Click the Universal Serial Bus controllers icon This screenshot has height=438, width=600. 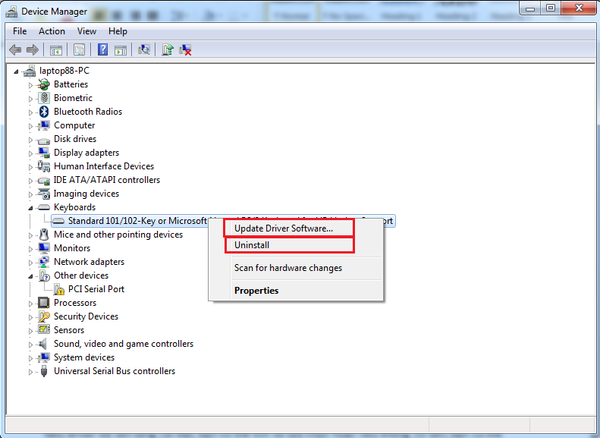tap(44, 371)
